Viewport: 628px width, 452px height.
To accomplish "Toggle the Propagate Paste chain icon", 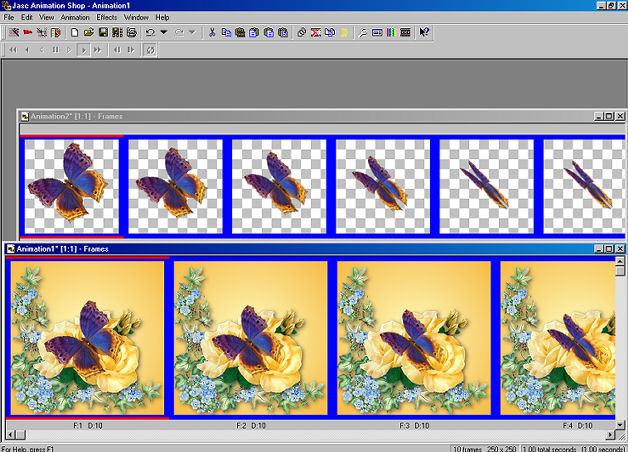I will point(302,32).
